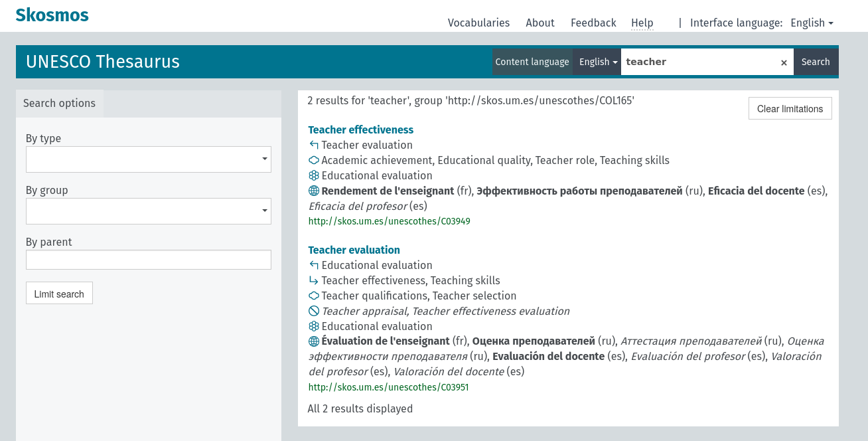This screenshot has width=868, height=441.
Task: Open the content language English dropdown
Action: click(x=597, y=62)
